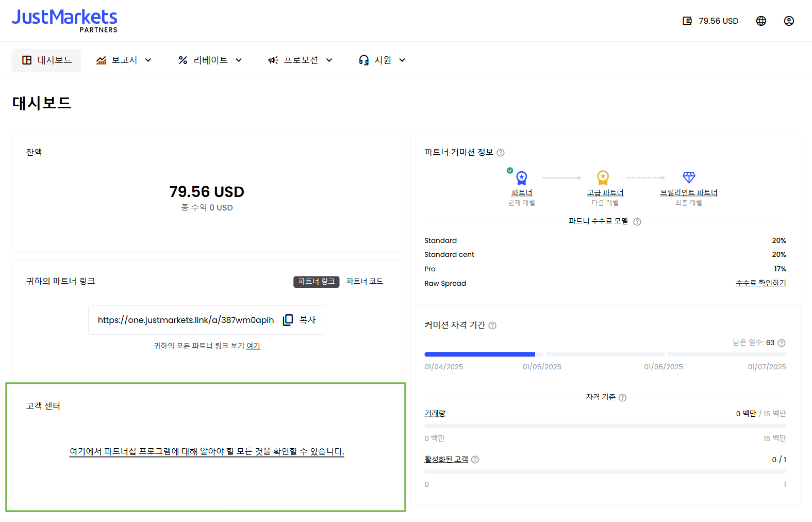The height and width of the screenshot is (522, 812).
Task: Click the 브릴리언트 파트너 diamond icon
Action: [x=689, y=177]
